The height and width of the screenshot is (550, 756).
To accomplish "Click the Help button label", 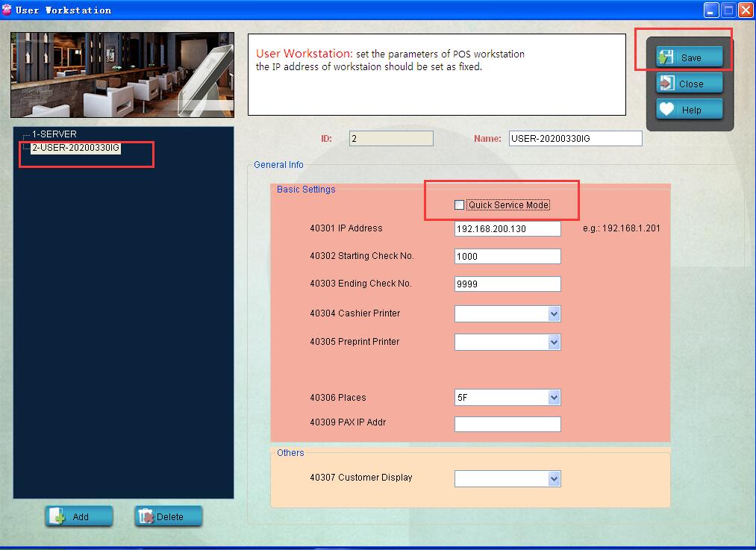I will (x=691, y=110).
